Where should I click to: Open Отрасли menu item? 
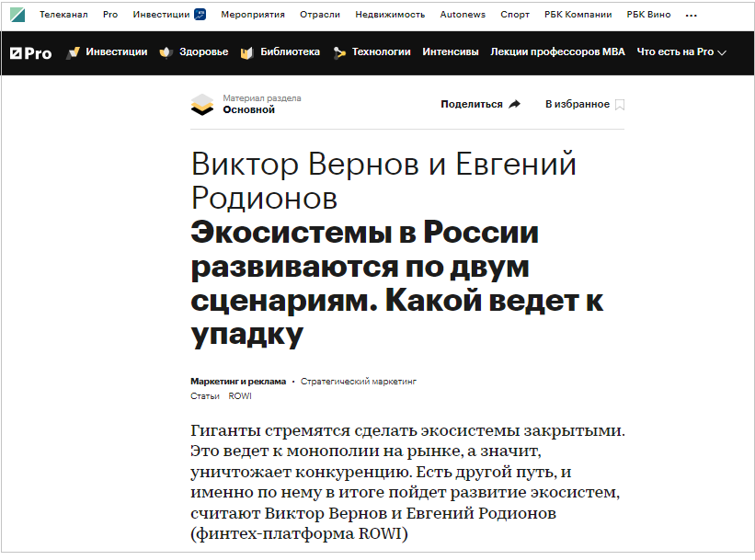320,15
